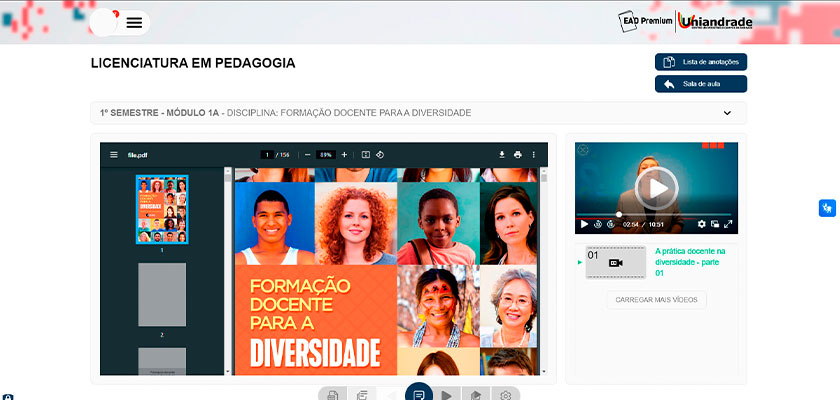
Task: Open Lista de anotações
Action: click(701, 62)
